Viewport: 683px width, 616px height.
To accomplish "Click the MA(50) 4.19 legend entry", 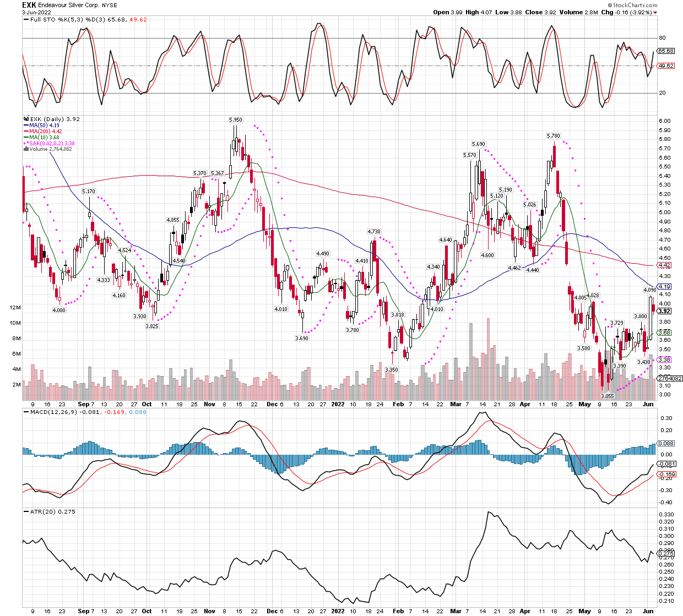I will tap(45, 126).
